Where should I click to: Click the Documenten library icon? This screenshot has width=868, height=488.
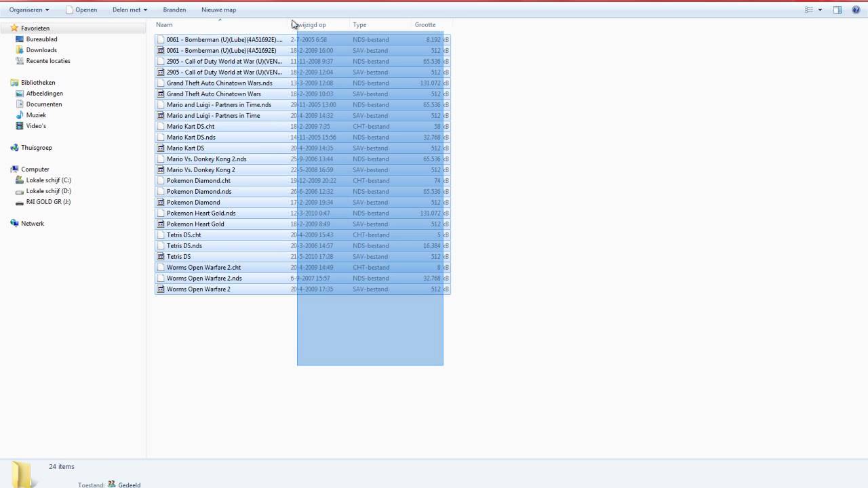click(x=20, y=104)
